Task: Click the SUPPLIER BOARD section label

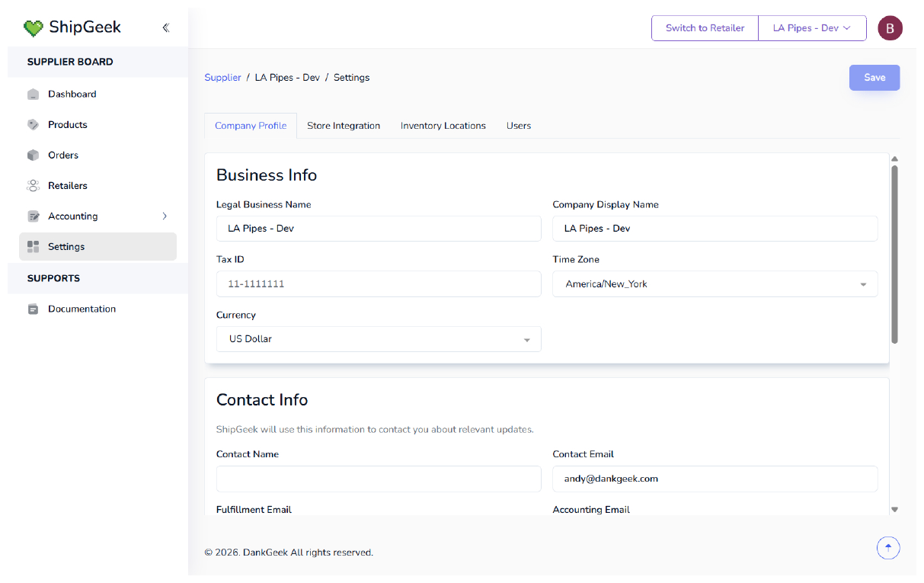Action: click(70, 62)
